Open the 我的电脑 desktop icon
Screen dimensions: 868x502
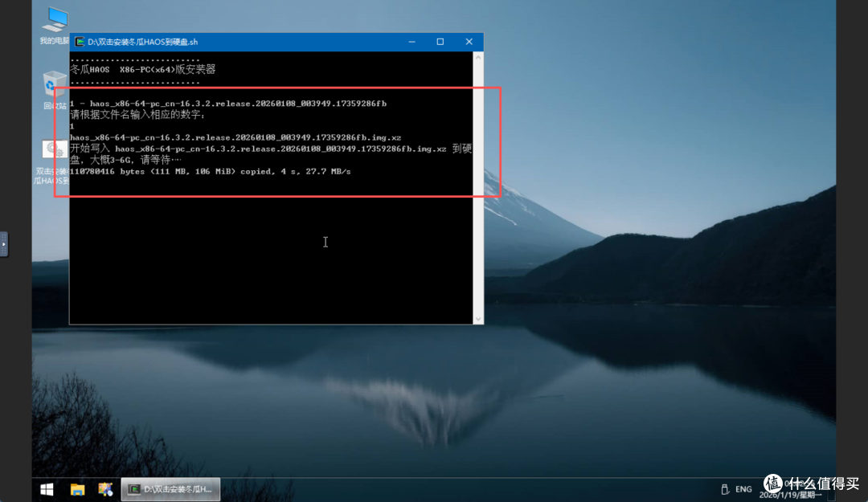pos(55,26)
